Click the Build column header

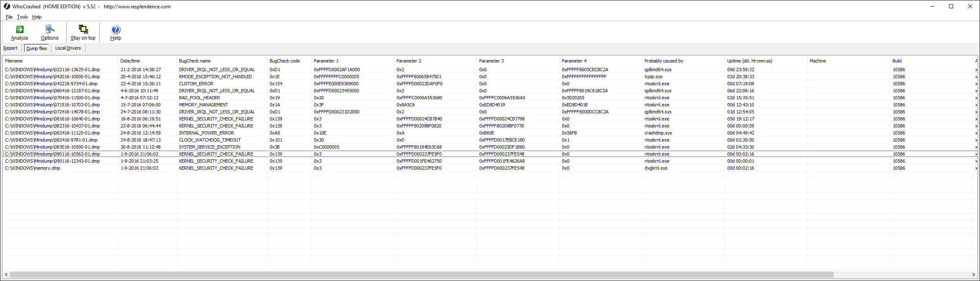[x=932, y=61]
